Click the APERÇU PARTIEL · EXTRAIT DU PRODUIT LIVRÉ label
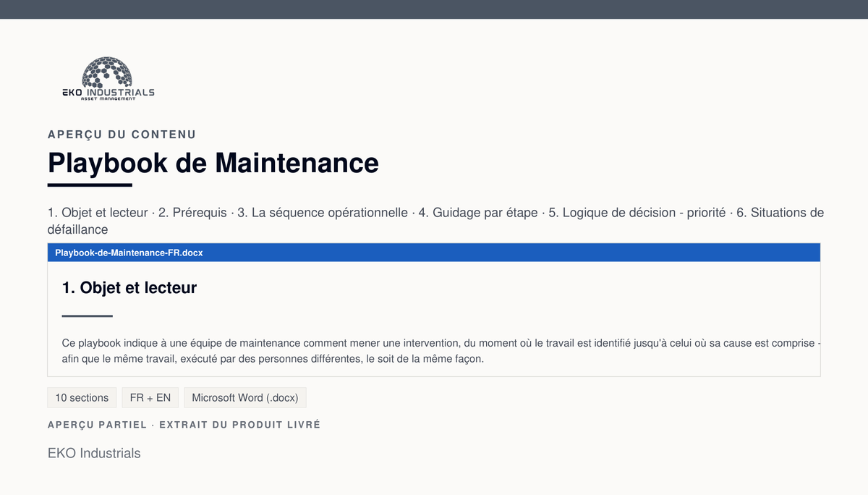868x495 pixels. point(184,425)
